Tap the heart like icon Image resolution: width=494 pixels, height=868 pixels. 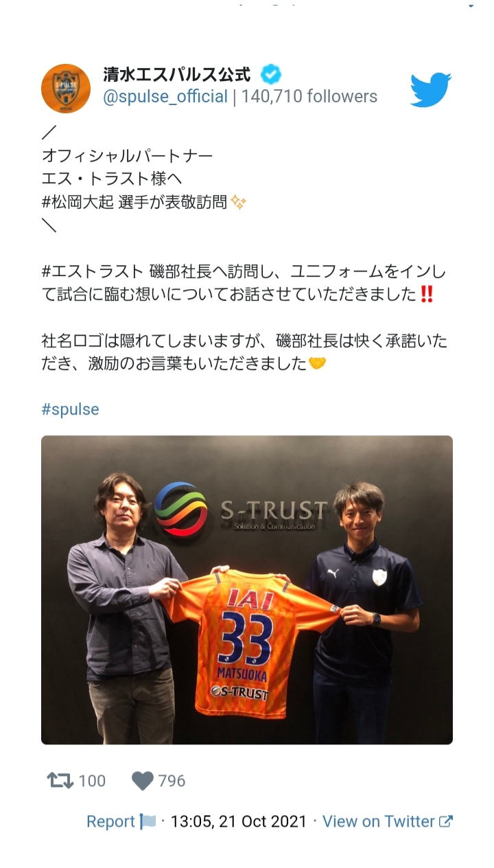pyautogui.click(x=143, y=781)
